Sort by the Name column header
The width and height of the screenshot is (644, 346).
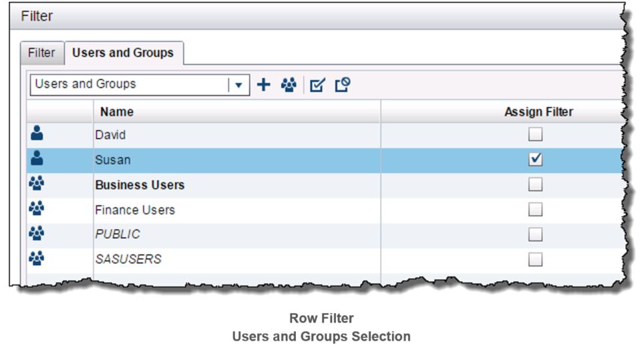(x=117, y=112)
